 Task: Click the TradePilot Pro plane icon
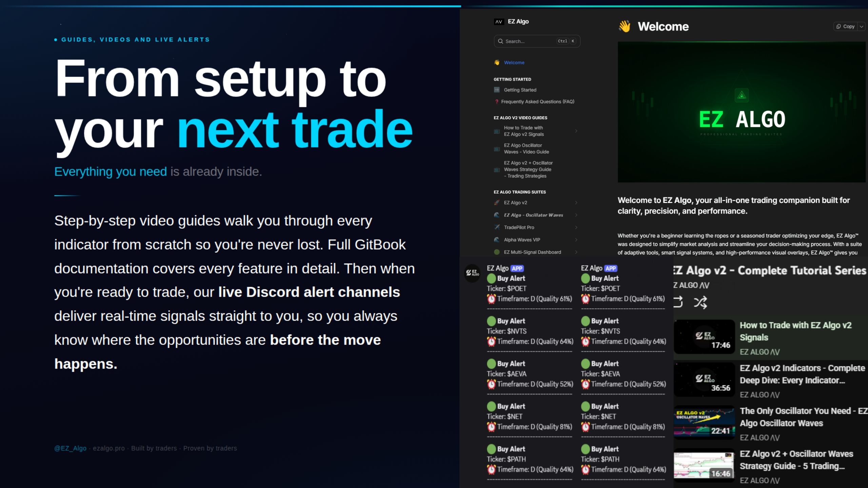[497, 227]
